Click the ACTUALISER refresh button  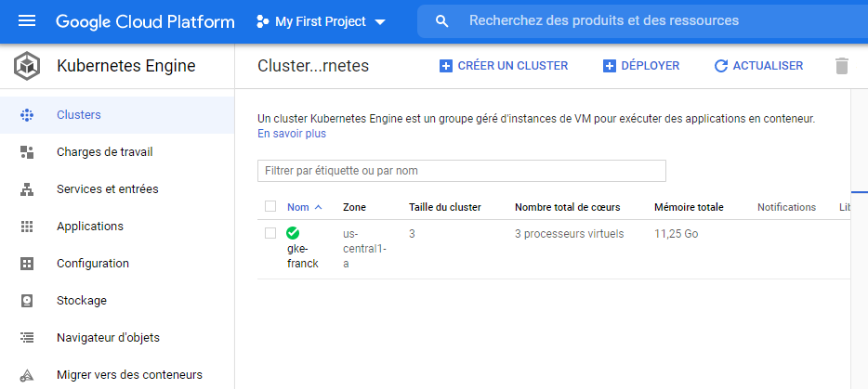(x=758, y=66)
